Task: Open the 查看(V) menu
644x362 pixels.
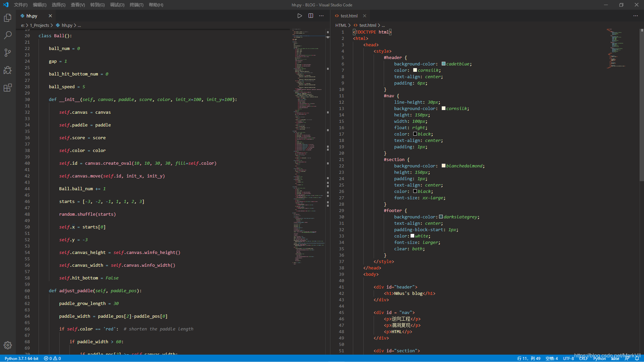Action: [x=78, y=5]
